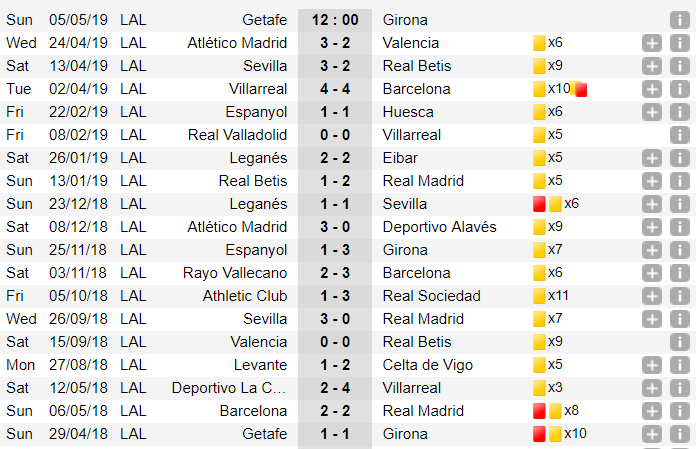Expand Atlético Madrid vs Valencia match details

[652, 43]
